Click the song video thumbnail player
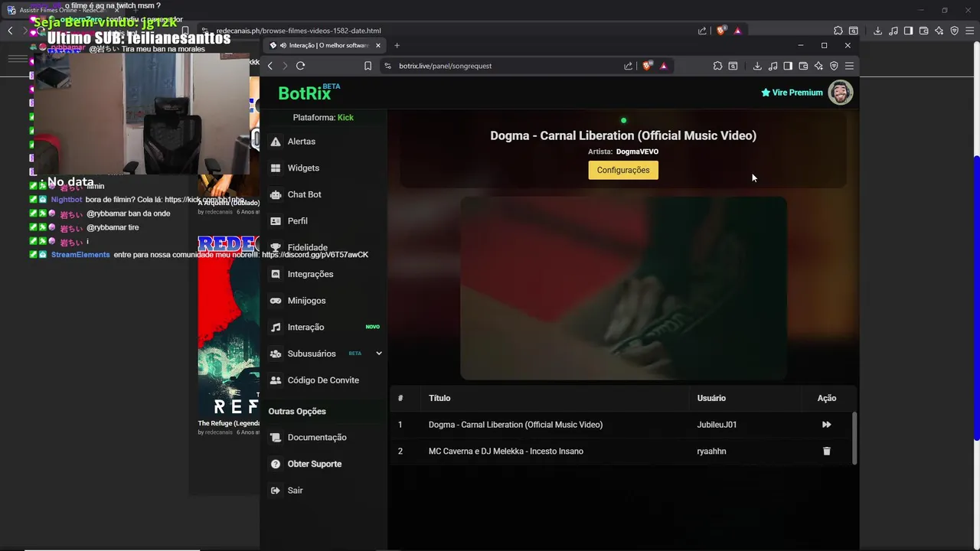The width and height of the screenshot is (980, 551). tap(623, 288)
